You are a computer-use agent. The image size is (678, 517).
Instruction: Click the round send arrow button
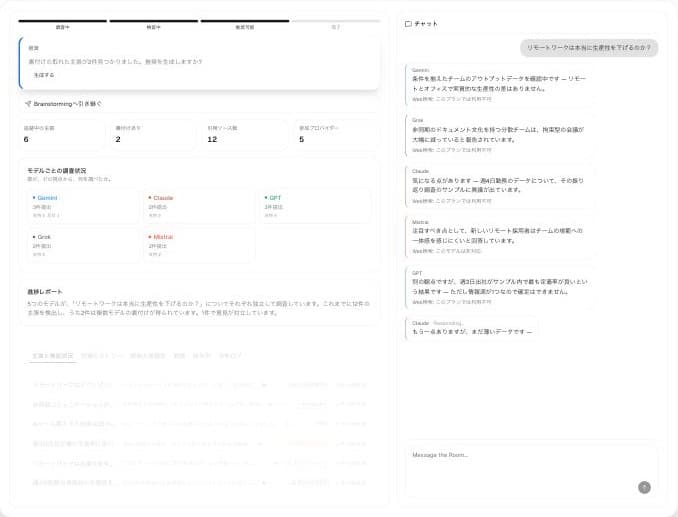[644, 487]
